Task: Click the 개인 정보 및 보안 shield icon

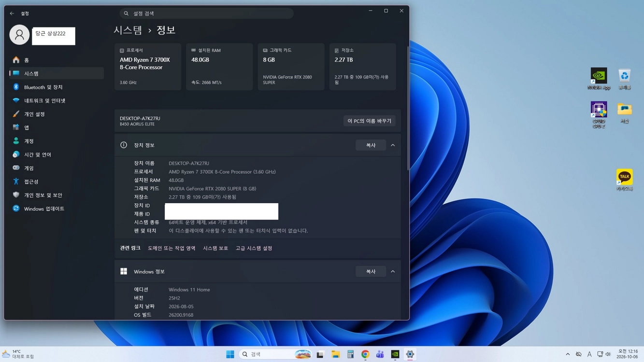Action: (x=16, y=195)
